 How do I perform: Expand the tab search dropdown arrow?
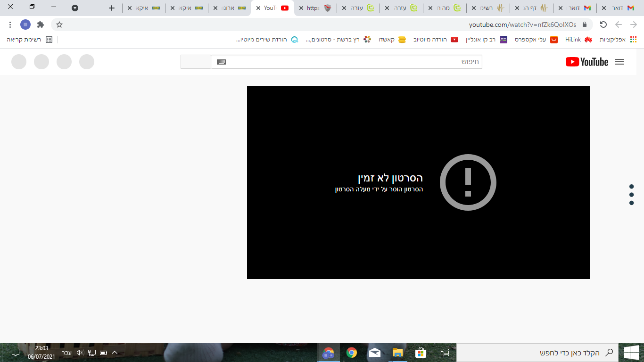(x=75, y=8)
